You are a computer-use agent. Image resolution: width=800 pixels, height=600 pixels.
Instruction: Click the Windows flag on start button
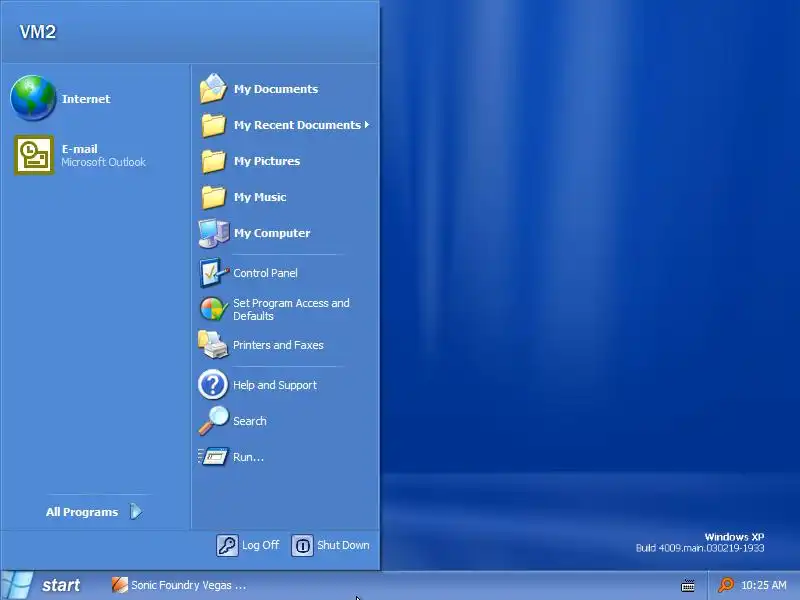click(16, 585)
